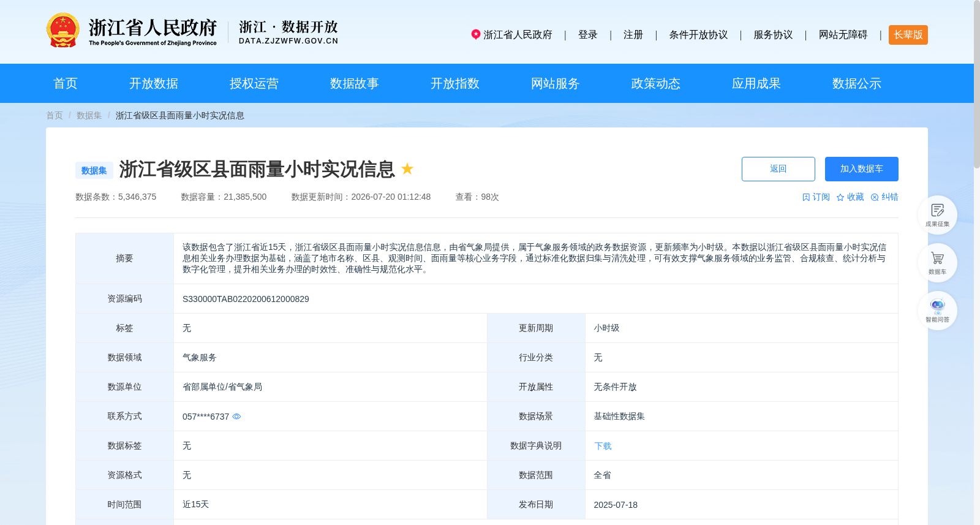Click the yellow favorite star by title
This screenshot has width=980, height=525.
(407, 168)
